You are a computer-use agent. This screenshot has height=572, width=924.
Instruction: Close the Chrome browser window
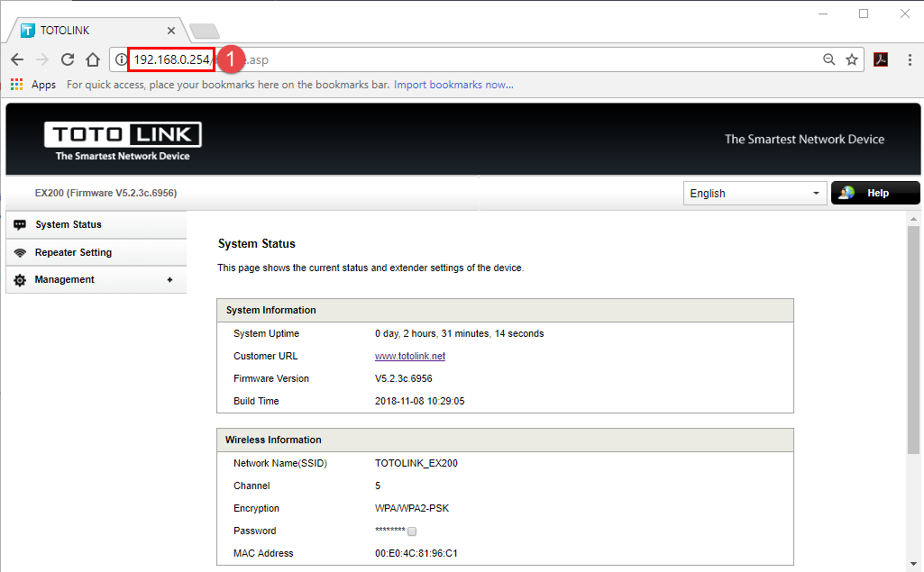(905, 14)
